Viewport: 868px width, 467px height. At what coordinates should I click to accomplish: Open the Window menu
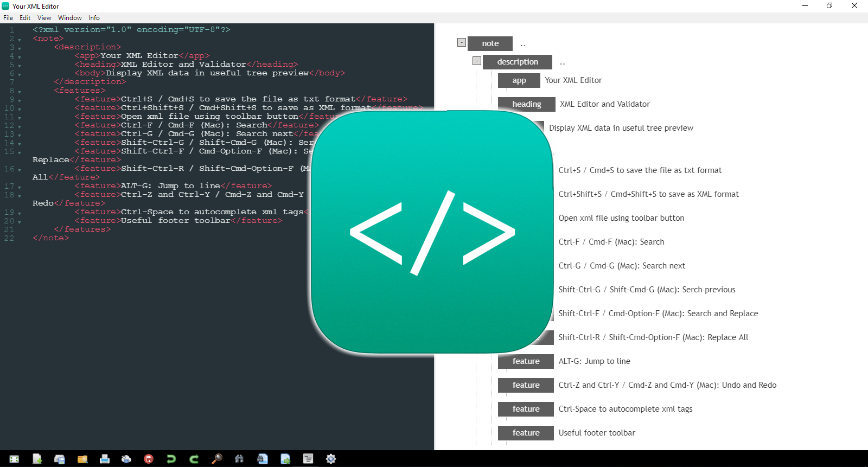(x=70, y=18)
